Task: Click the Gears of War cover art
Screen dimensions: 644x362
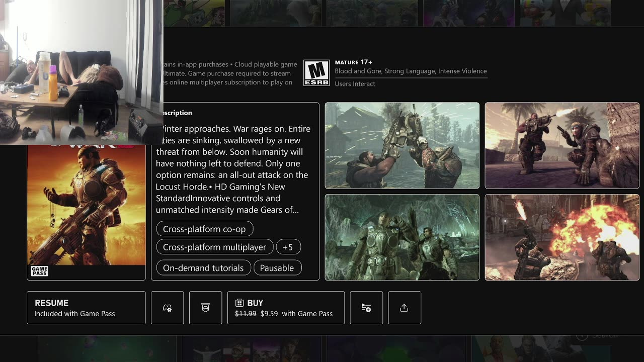Action: (86, 211)
